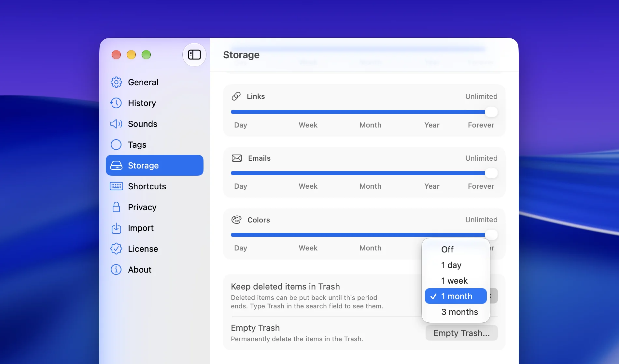Click the General gear icon
619x364 pixels.
tap(116, 82)
